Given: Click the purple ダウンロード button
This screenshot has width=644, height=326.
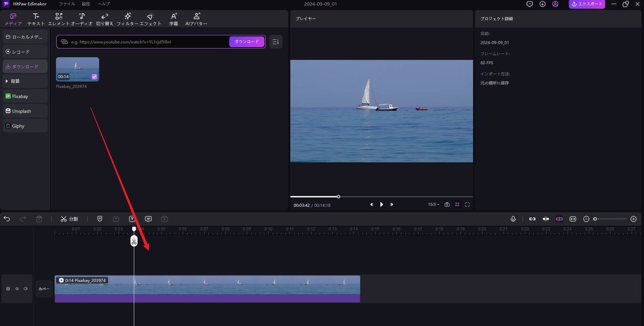Looking at the screenshot, I should pos(247,42).
